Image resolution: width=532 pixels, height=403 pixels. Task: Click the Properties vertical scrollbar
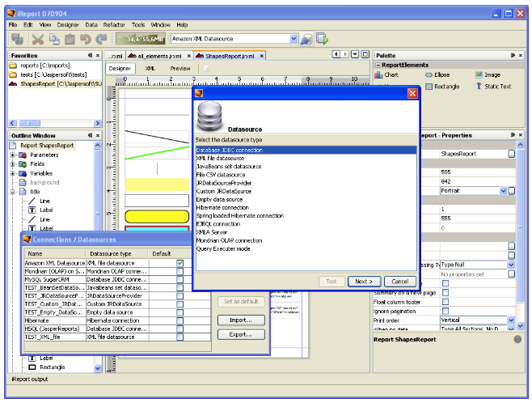tap(520, 225)
